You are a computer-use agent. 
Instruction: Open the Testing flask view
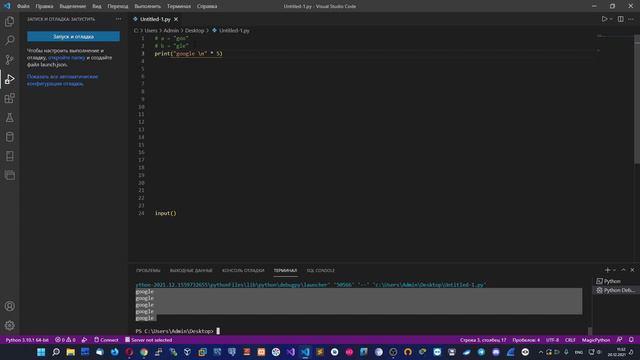click(x=9, y=118)
